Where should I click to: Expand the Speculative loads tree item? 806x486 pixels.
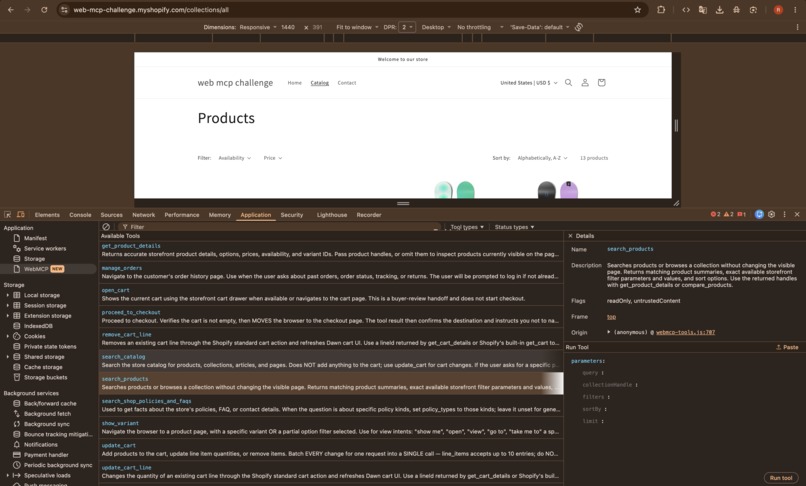(x=8, y=476)
